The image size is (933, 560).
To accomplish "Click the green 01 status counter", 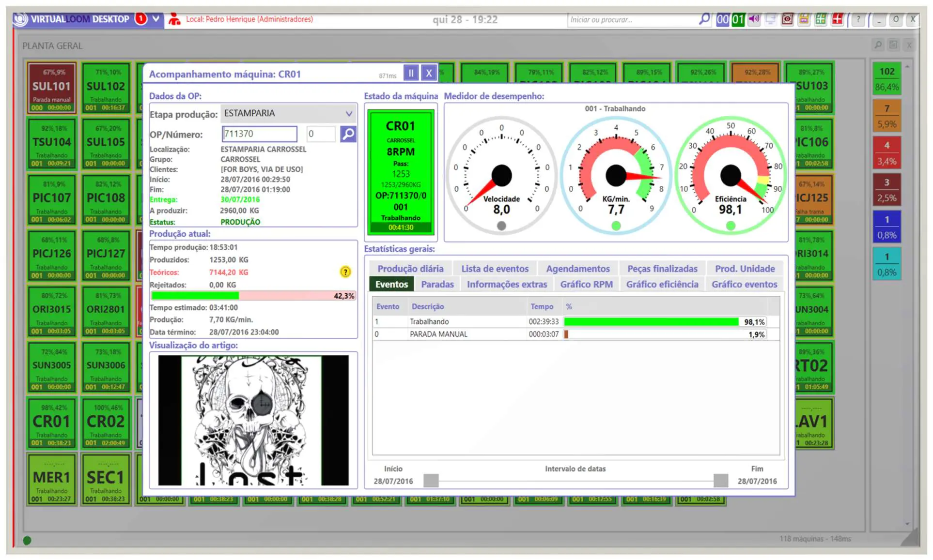I will [738, 19].
